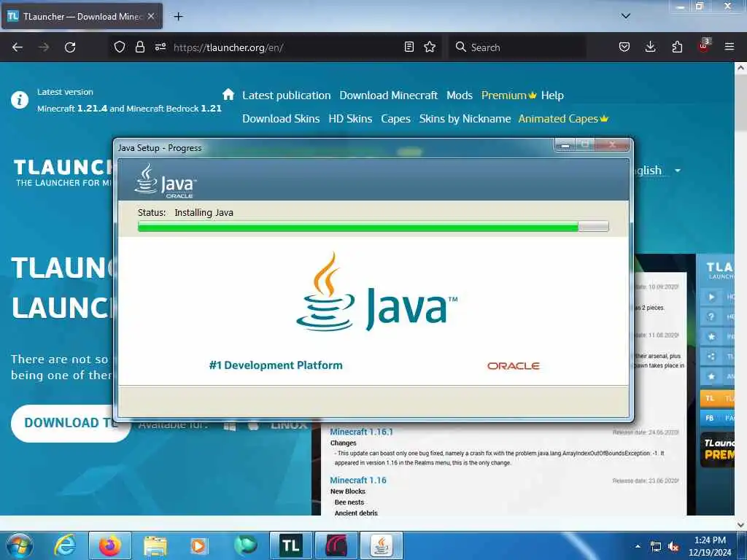The image size is (747, 560).
Task: Open the green round app taskbar icon
Action: point(245,545)
